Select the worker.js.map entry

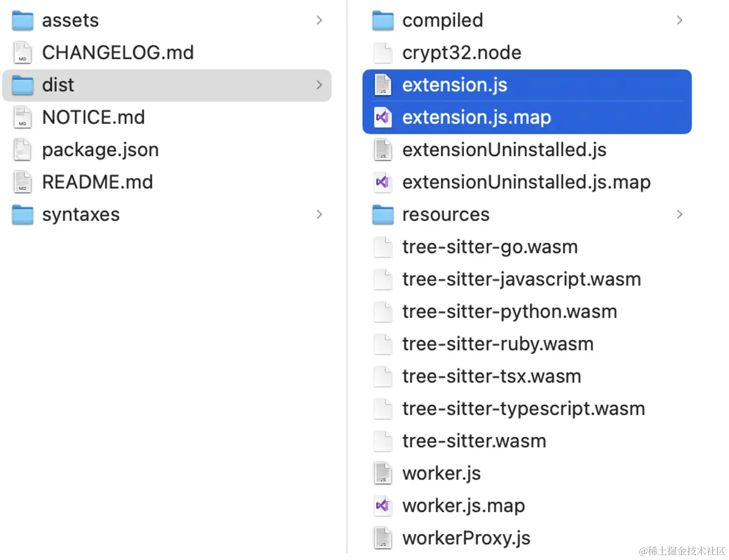coord(463,505)
